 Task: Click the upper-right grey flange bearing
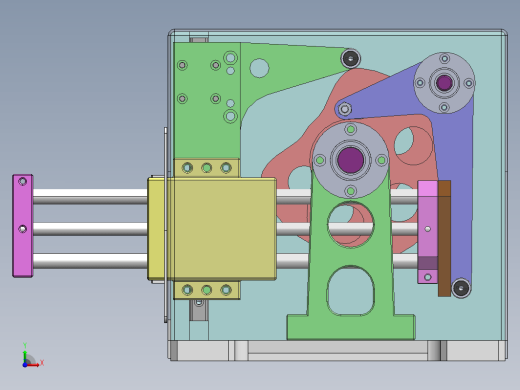point(444,83)
